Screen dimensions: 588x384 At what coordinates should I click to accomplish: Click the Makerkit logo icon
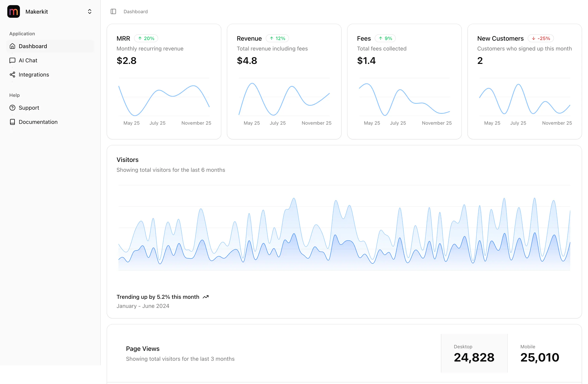click(x=14, y=12)
